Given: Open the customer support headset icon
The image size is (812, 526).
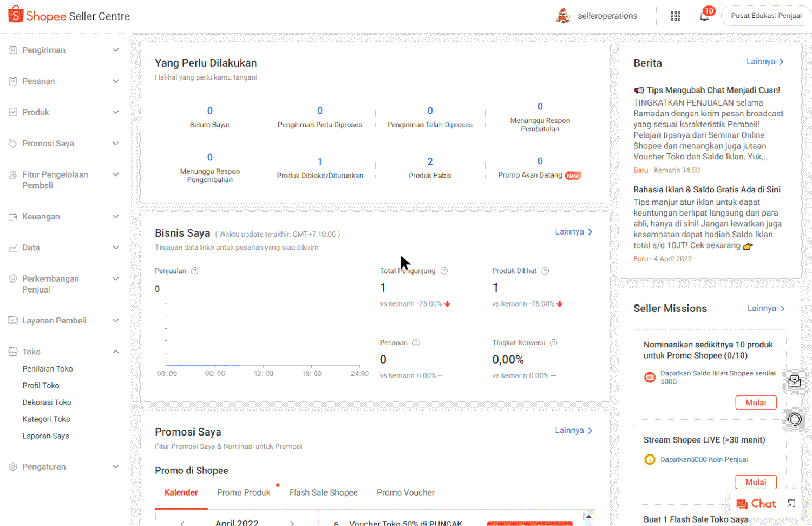Looking at the screenshot, I should (x=794, y=419).
